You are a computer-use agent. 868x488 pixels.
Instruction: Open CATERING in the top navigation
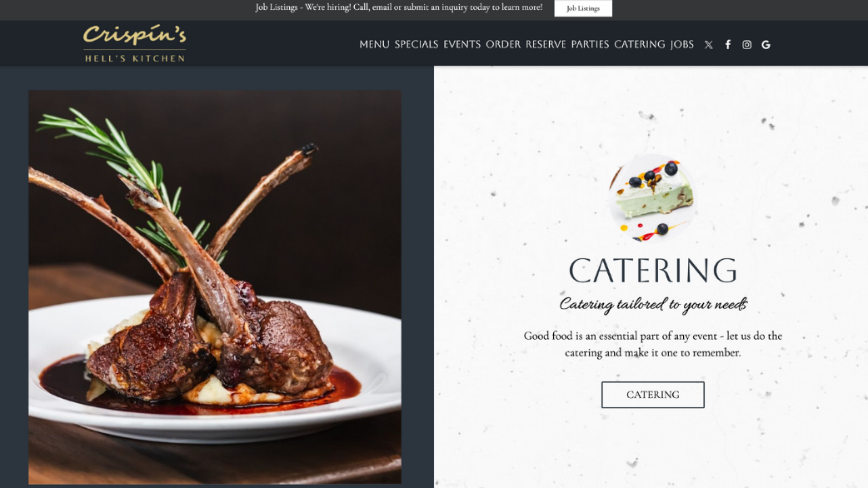pyautogui.click(x=640, y=44)
